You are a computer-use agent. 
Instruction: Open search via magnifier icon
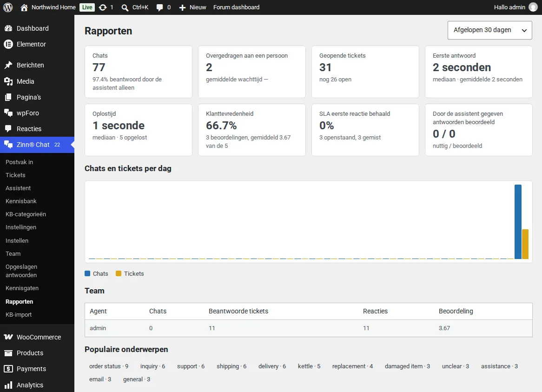point(125,7)
